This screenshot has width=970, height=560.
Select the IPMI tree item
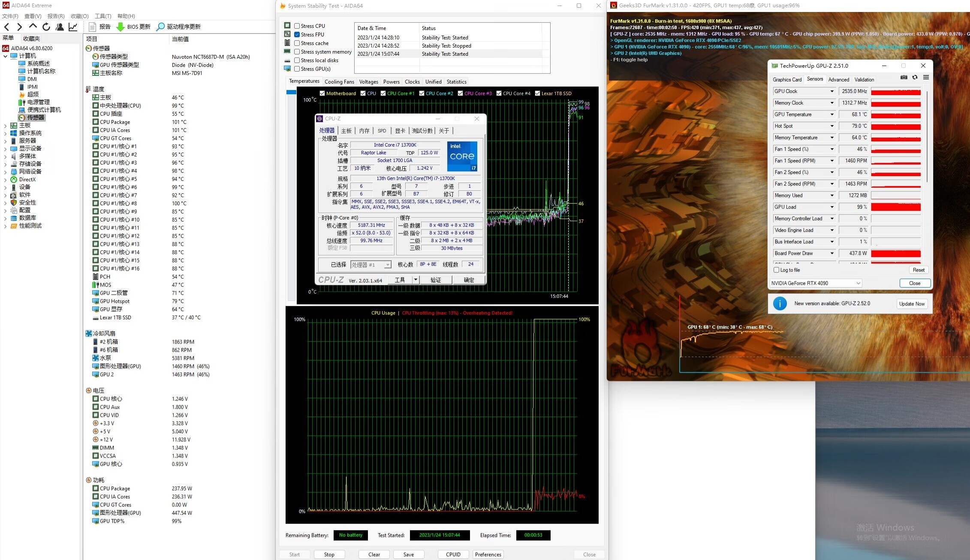[28, 87]
